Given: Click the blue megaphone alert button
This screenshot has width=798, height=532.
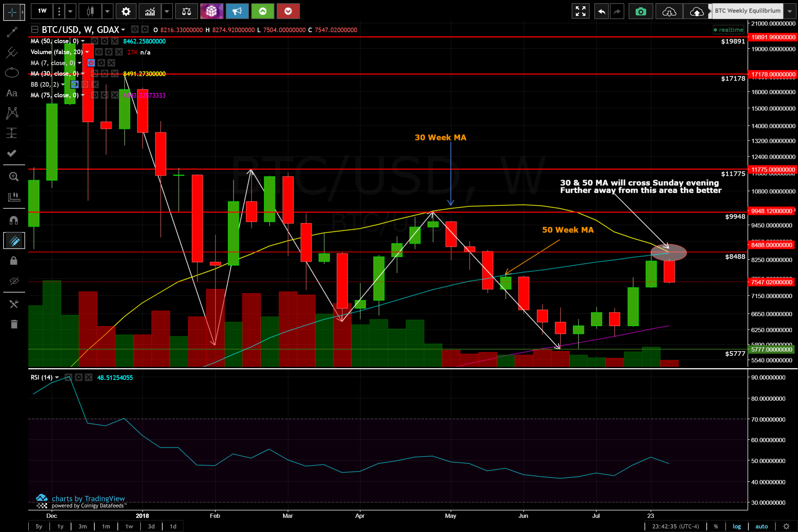Looking at the screenshot, I should 237,11.
